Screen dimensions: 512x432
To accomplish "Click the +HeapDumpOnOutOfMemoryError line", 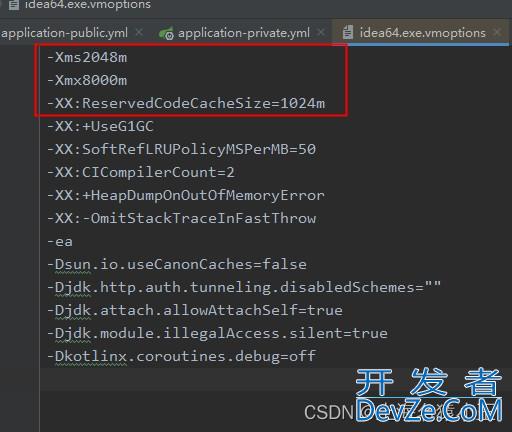I will [x=186, y=195].
